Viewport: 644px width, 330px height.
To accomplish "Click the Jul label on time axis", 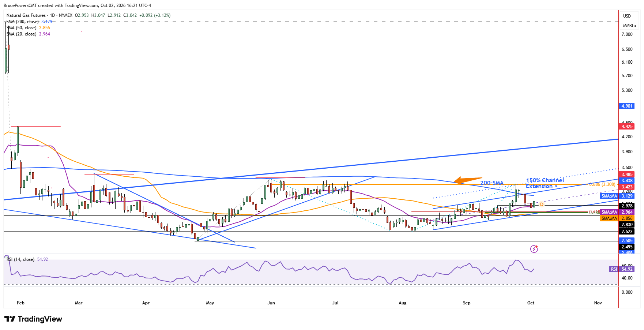I will pyautogui.click(x=335, y=303).
